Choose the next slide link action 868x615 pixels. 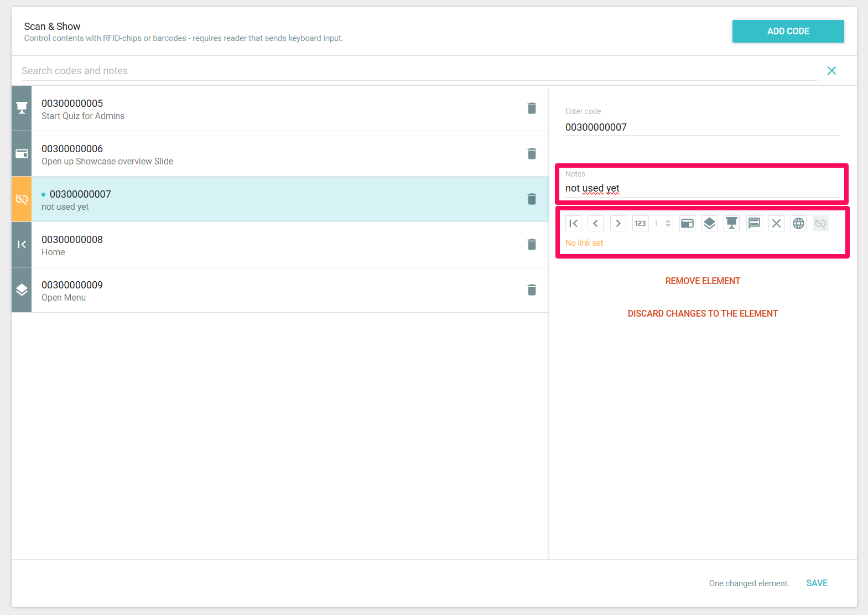tap(618, 224)
